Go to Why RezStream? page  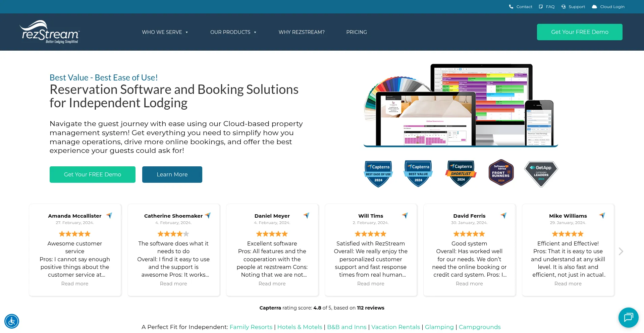302,32
